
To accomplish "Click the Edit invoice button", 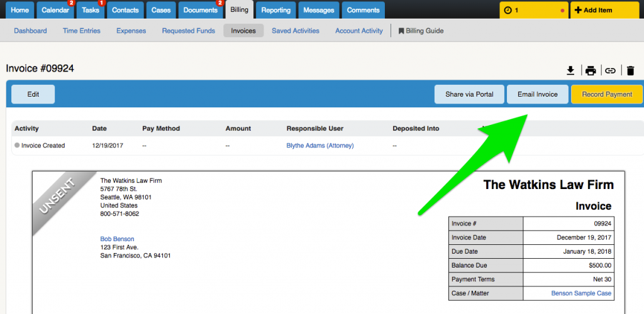I will coord(33,94).
